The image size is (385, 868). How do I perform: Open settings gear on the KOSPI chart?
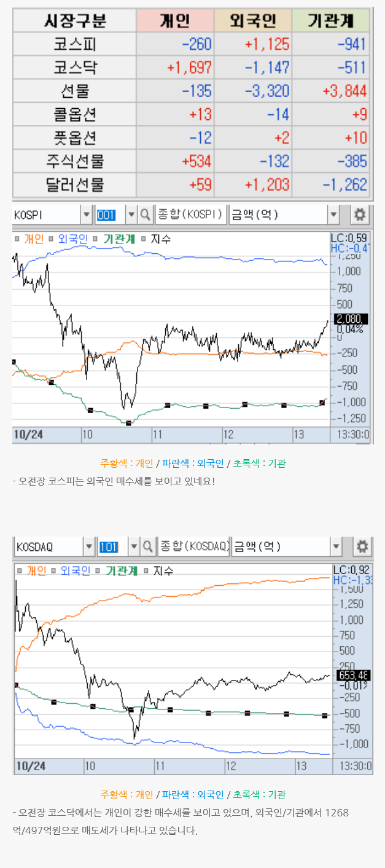coord(360,215)
